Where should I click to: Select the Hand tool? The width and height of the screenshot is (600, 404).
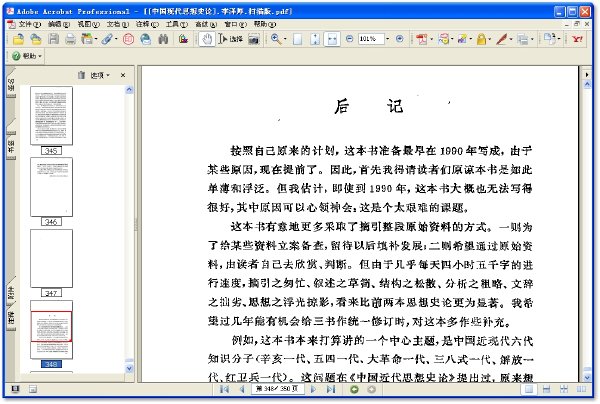[x=207, y=39]
